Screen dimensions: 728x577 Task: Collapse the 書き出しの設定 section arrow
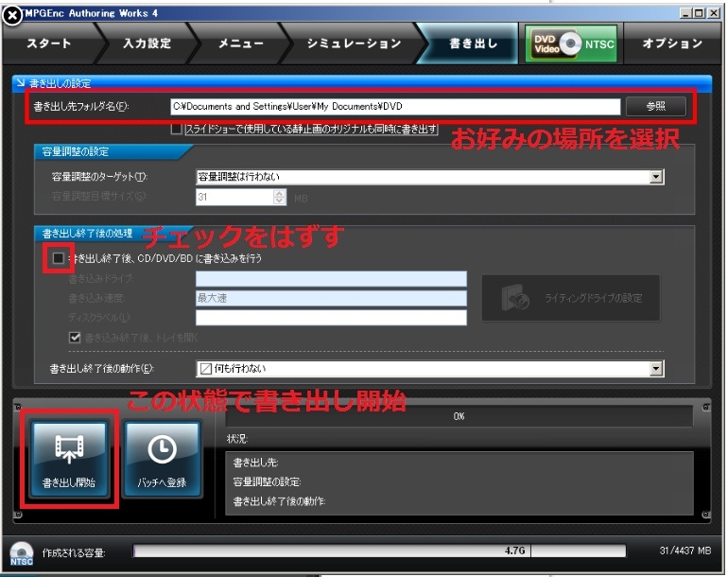pos(21,82)
